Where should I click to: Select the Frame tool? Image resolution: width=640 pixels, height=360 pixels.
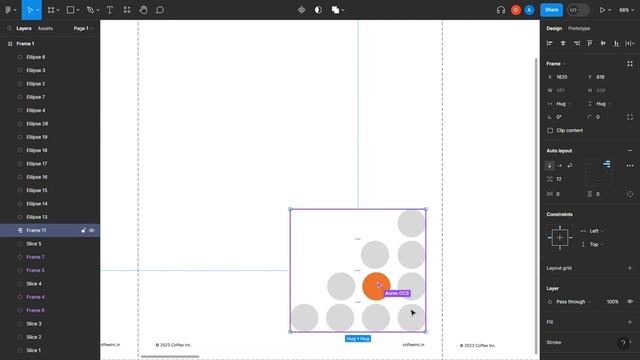coord(51,10)
